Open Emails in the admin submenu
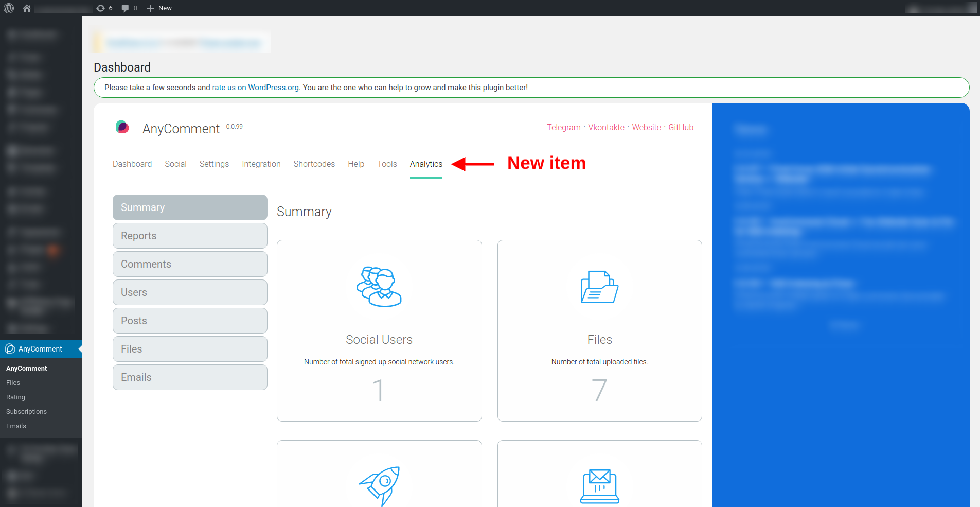 tap(16, 426)
